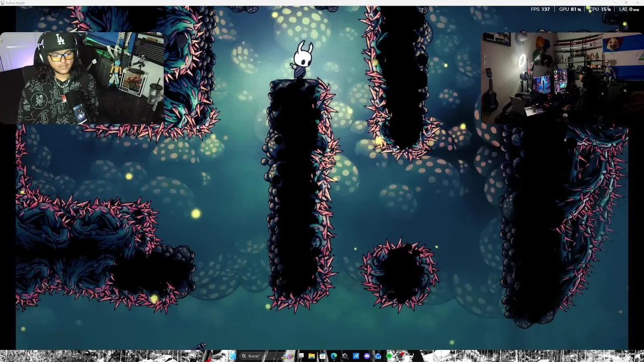Launch Microsoft Edge from the taskbar
644x362 pixels.
point(334,356)
